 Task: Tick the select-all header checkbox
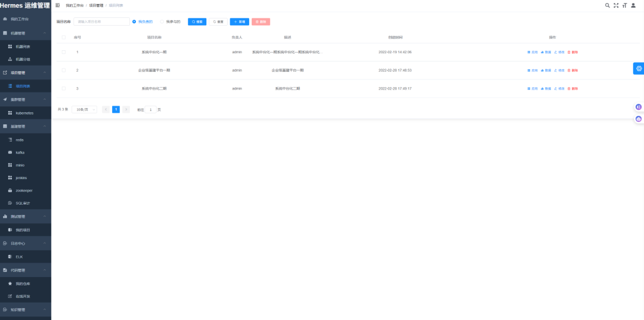(x=64, y=38)
